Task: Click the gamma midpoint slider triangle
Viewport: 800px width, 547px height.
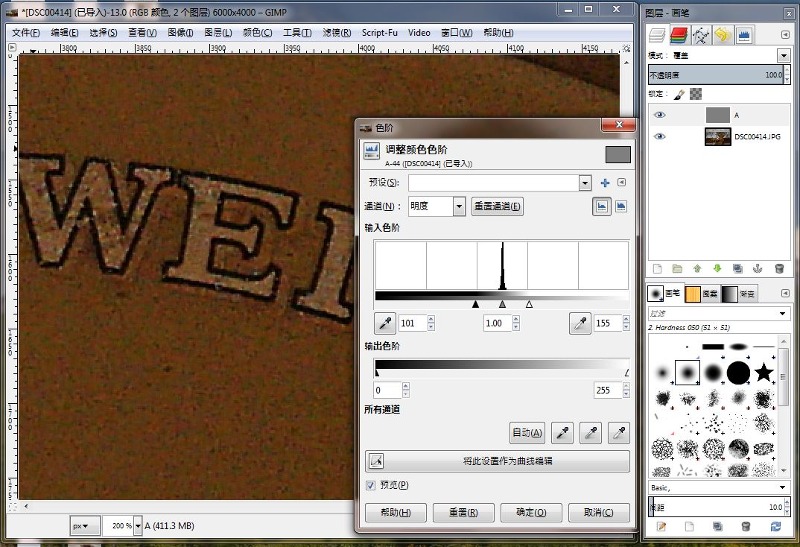Action: pyautogui.click(x=502, y=303)
